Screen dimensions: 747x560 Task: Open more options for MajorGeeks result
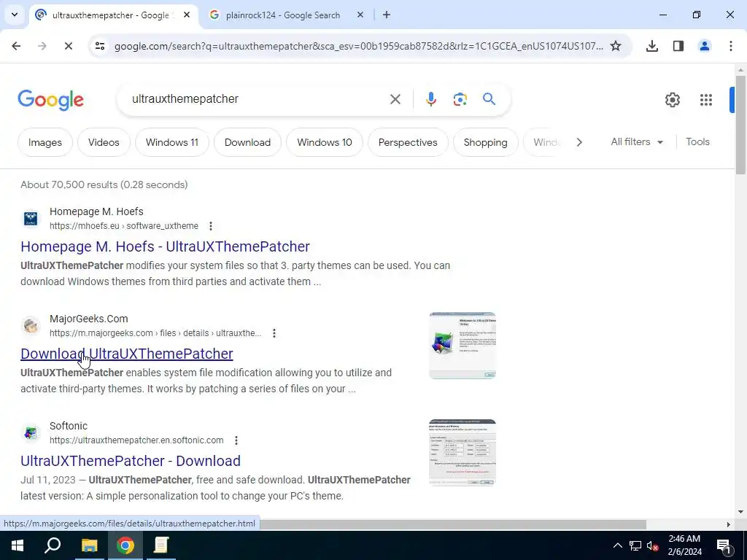pos(274,332)
